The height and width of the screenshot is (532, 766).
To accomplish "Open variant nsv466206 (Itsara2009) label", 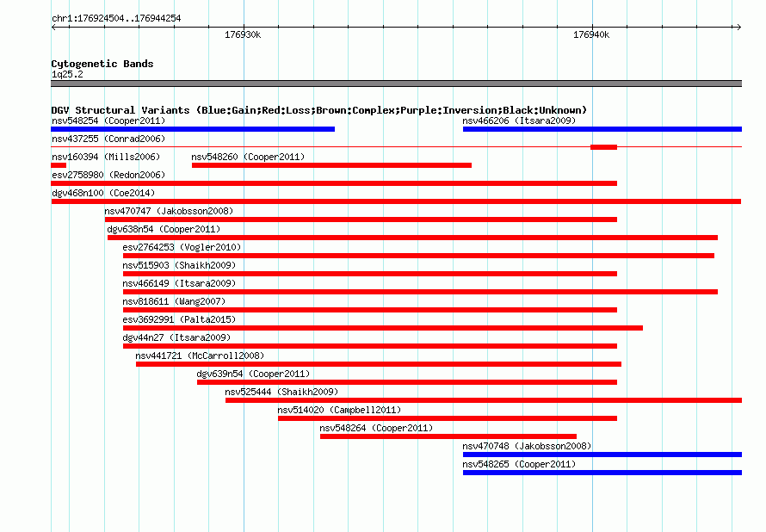I will (519, 121).
